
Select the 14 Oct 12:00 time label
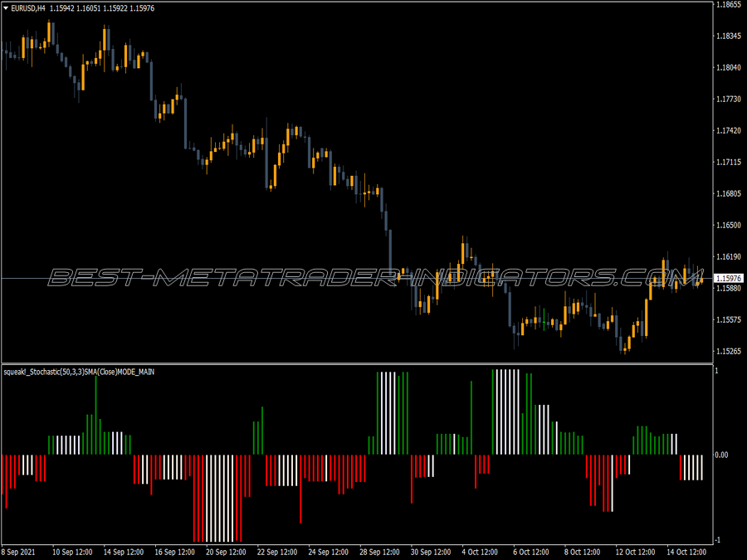[686, 552]
